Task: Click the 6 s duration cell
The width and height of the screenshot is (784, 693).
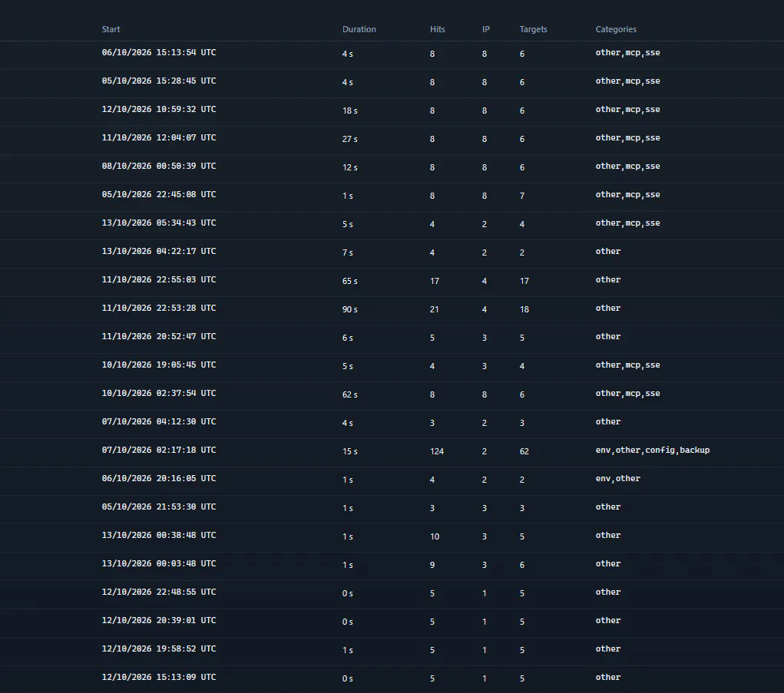Action: point(348,338)
